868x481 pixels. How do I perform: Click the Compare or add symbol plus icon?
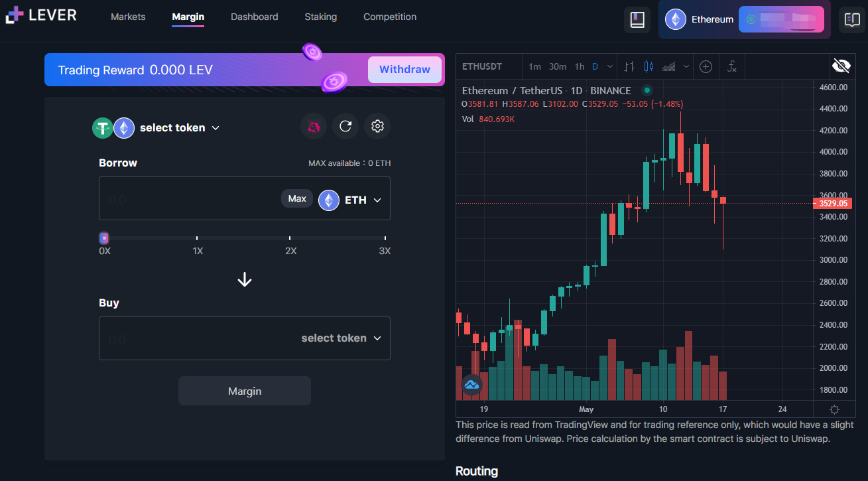pos(706,66)
